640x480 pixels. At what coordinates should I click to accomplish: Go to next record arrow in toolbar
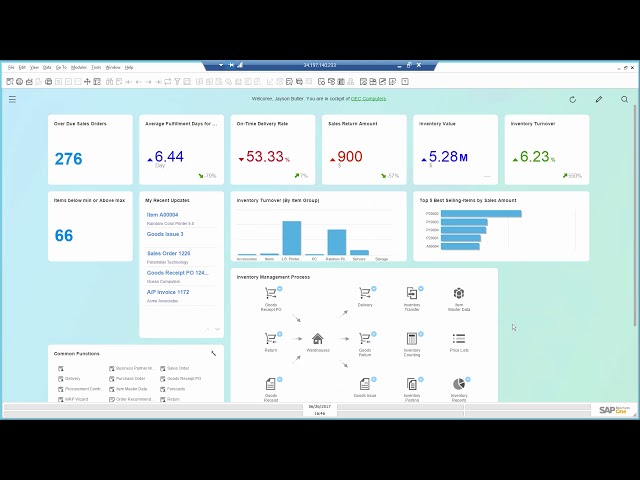148,82
